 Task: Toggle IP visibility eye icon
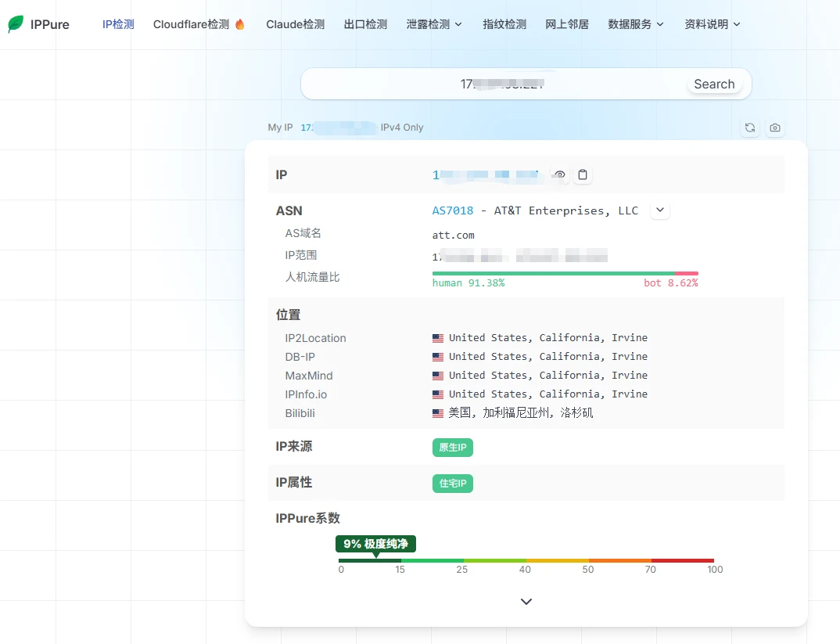tap(560, 174)
